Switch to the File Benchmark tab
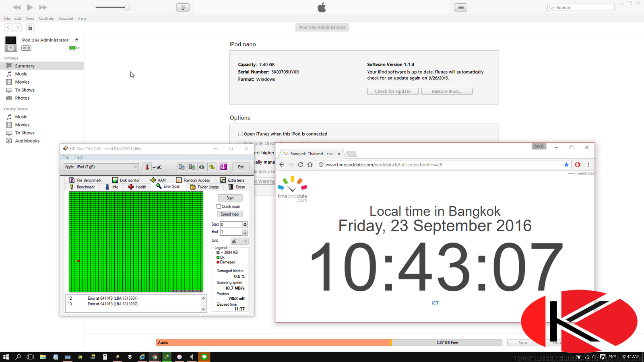 (x=85, y=180)
